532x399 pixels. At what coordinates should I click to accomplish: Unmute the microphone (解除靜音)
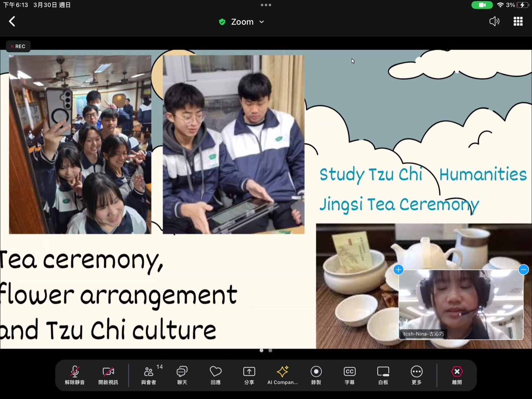point(75,375)
